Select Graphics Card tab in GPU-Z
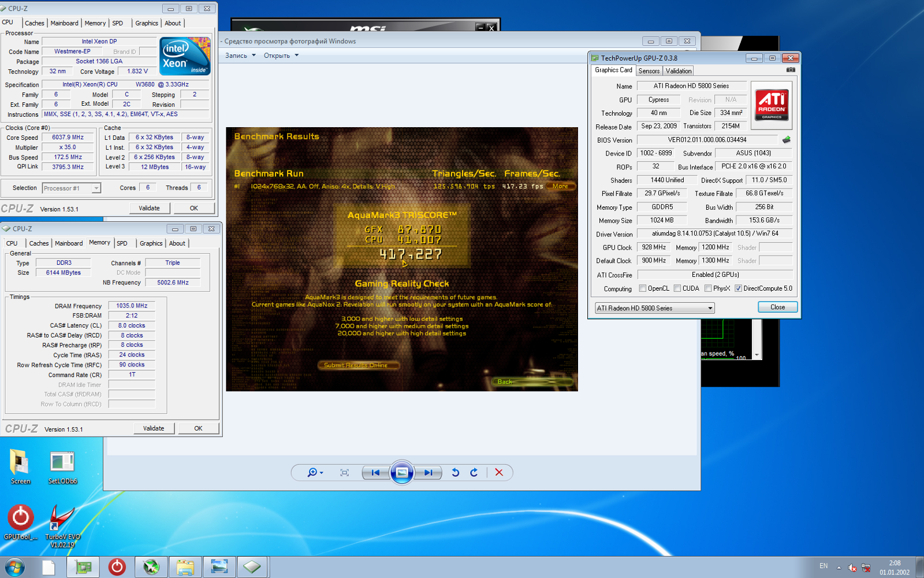 coord(613,70)
